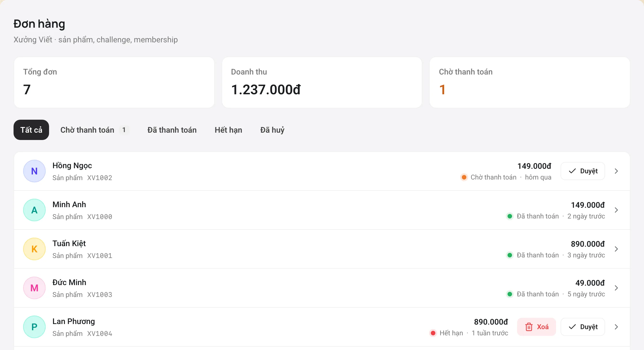The image size is (644, 350).
Task: Click order code XV1002
Action: [x=100, y=178]
